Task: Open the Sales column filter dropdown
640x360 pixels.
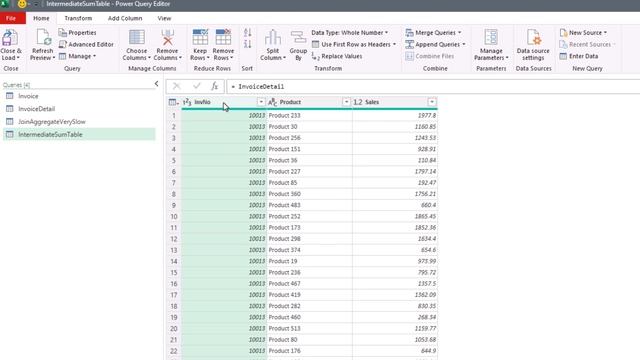Action: (432, 102)
